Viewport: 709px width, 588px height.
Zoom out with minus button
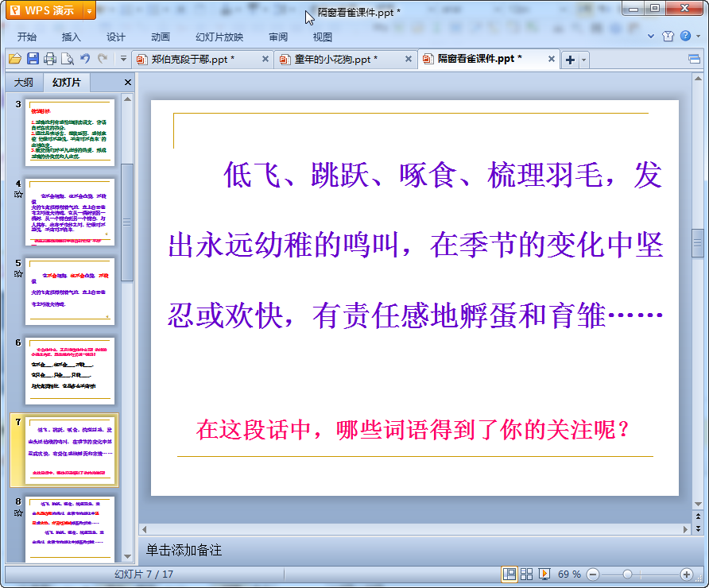tap(593, 574)
